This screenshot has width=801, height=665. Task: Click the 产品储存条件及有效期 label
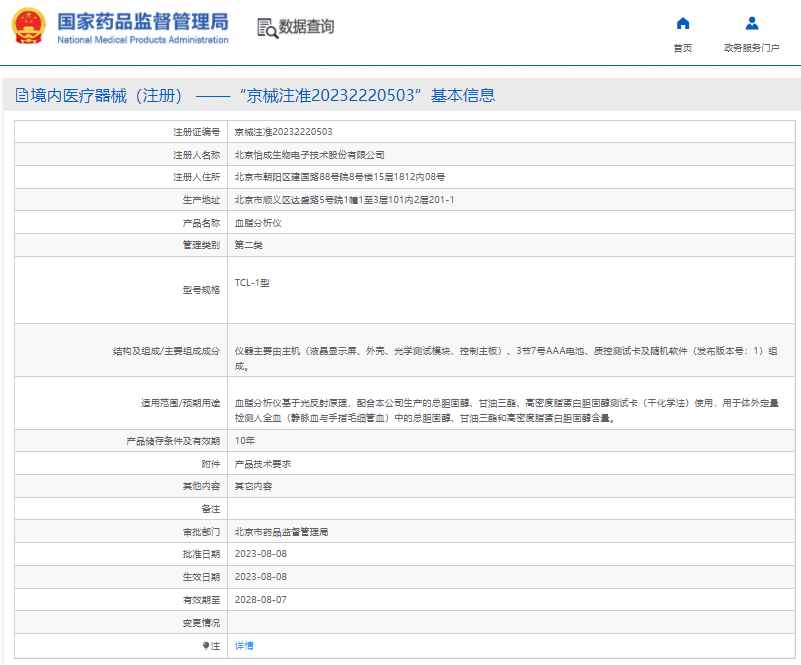click(173, 441)
